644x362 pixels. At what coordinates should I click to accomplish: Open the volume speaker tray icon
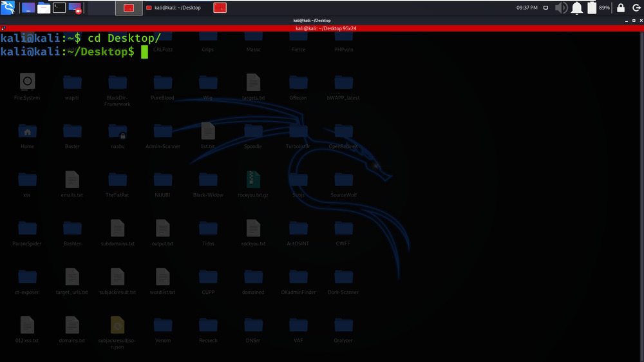[561, 8]
